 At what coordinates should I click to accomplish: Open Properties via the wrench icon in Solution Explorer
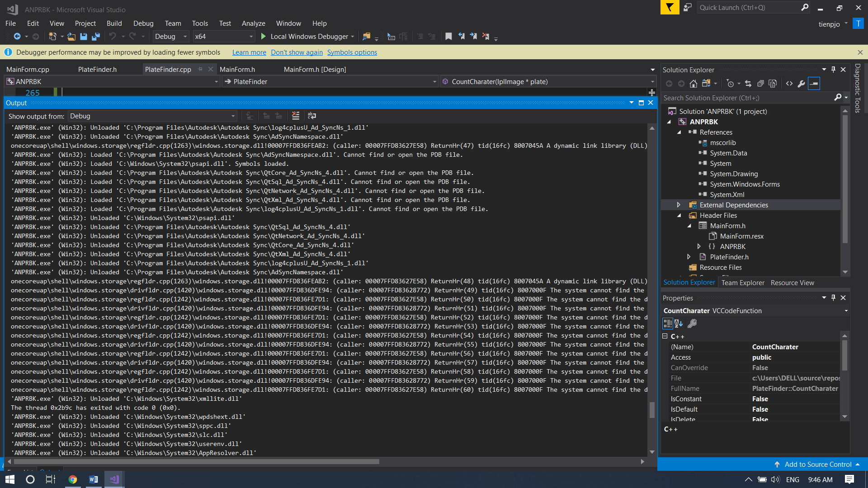(x=802, y=84)
